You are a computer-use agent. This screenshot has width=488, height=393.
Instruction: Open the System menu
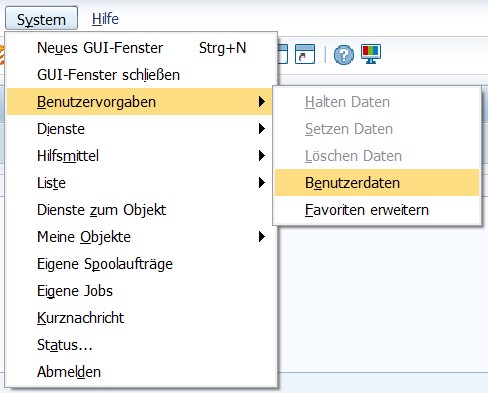tap(41, 19)
